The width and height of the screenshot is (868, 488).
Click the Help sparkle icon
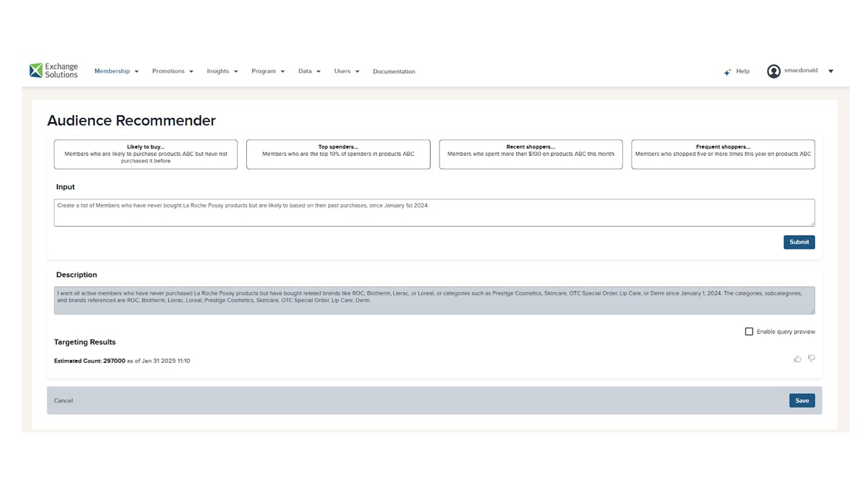[x=727, y=72]
